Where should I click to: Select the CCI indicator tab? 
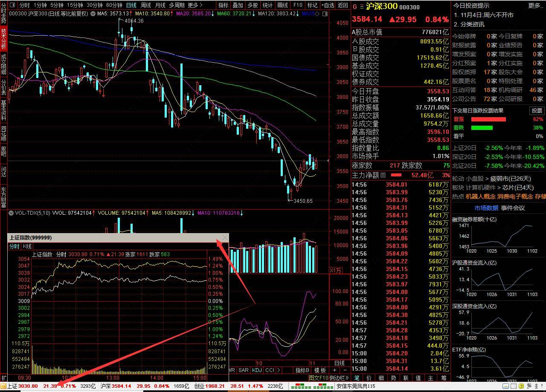[270, 370]
